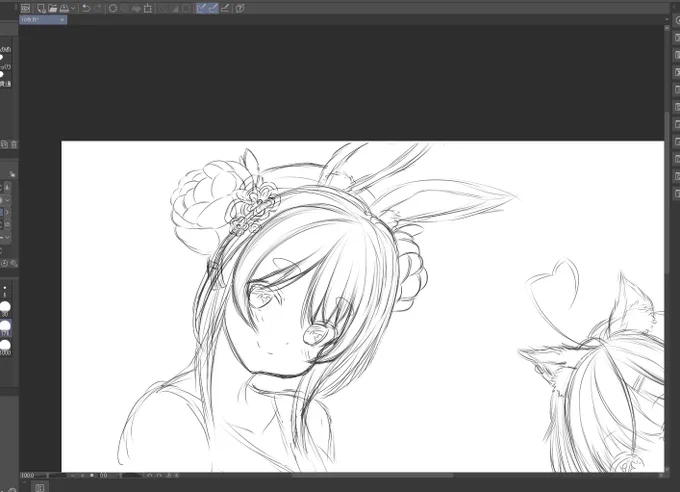This screenshot has height=492, width=680.
Task: Click the fourth icon in right palette dock
Action: point(677,72)
